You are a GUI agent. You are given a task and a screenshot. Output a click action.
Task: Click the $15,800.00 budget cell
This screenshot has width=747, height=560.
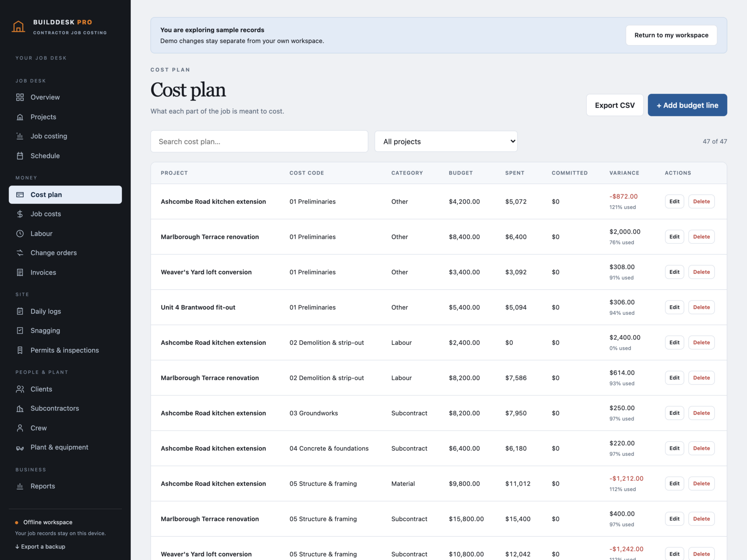pos(466,519)
